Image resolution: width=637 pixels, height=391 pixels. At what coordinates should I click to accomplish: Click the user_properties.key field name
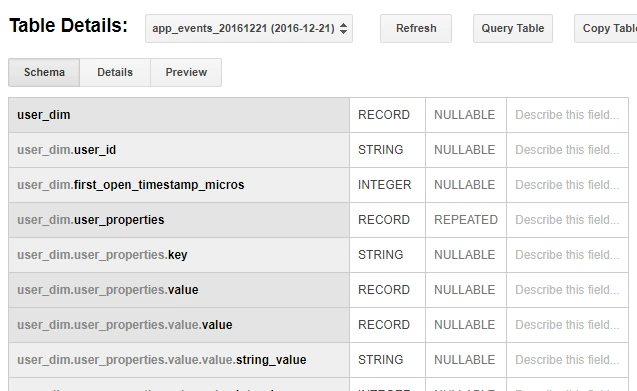coord(102,255)
